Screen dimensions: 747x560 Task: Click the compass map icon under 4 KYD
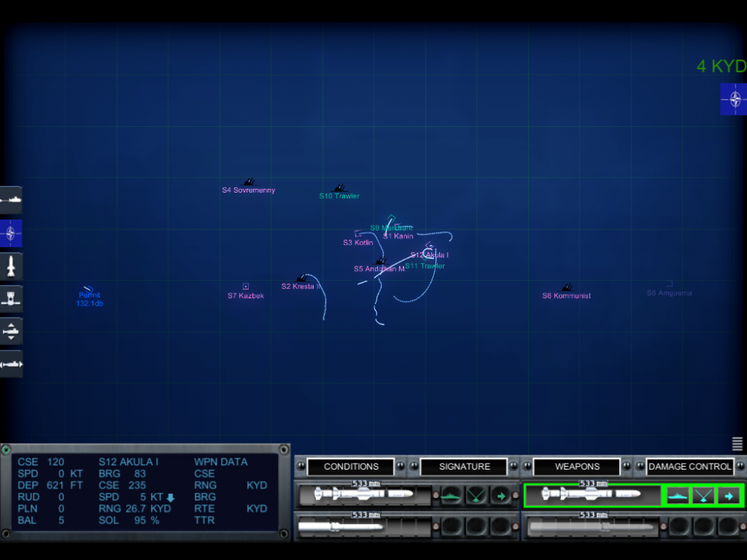click(x=734, y=99)
